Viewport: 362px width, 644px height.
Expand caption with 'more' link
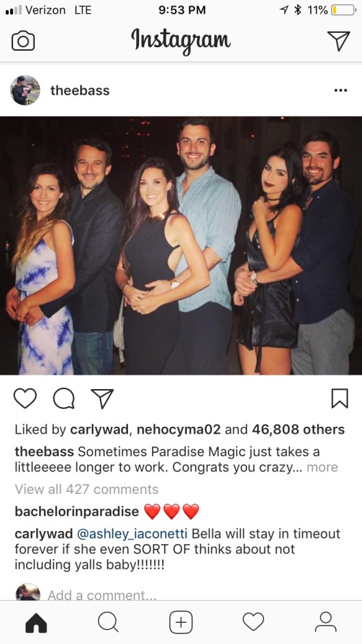pos(322,467)
